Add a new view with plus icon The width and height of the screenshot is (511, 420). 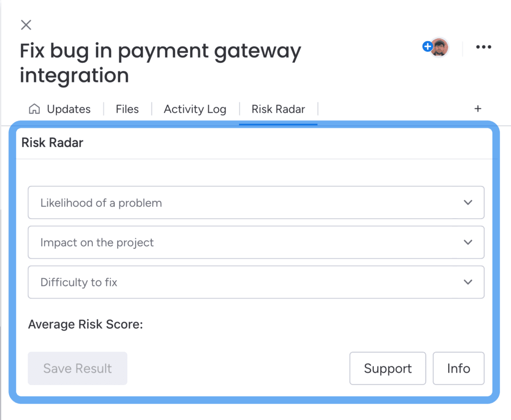(x=478, y=108)
